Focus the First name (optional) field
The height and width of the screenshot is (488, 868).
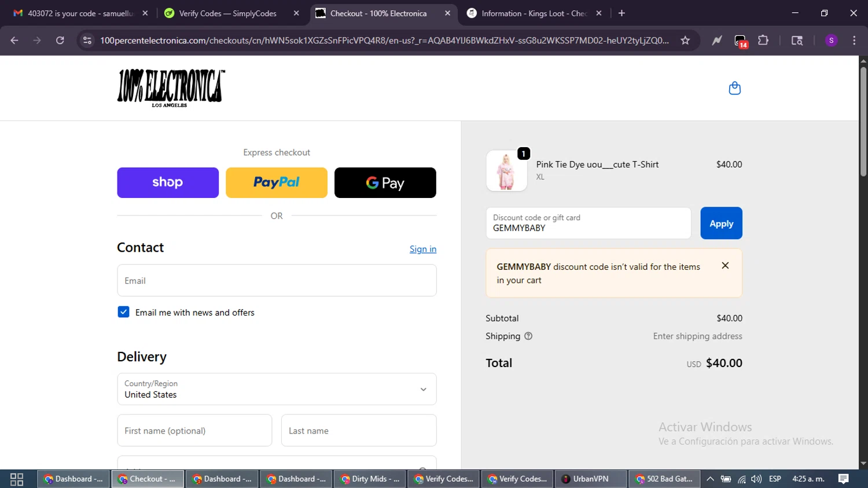point(194,431)
